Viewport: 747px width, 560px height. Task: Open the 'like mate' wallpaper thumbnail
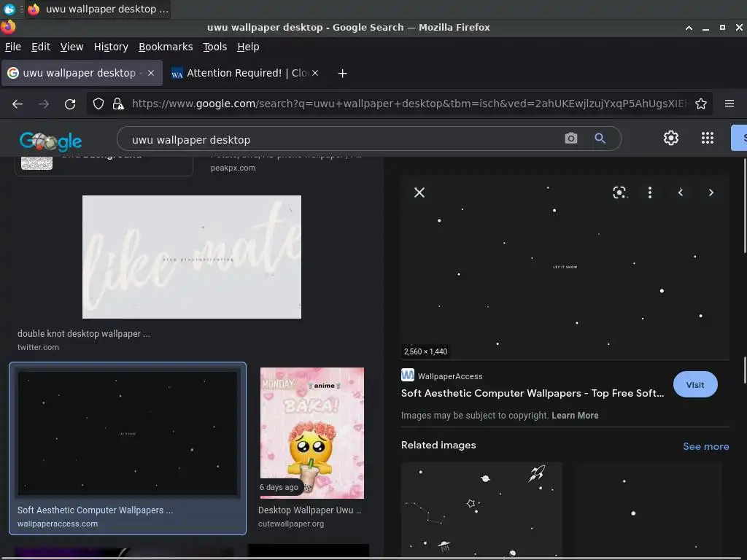point(192,257)
